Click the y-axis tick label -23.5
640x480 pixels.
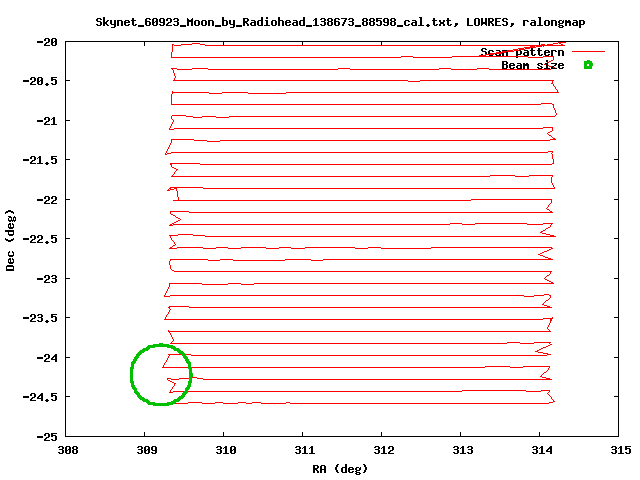pos(40,318)
